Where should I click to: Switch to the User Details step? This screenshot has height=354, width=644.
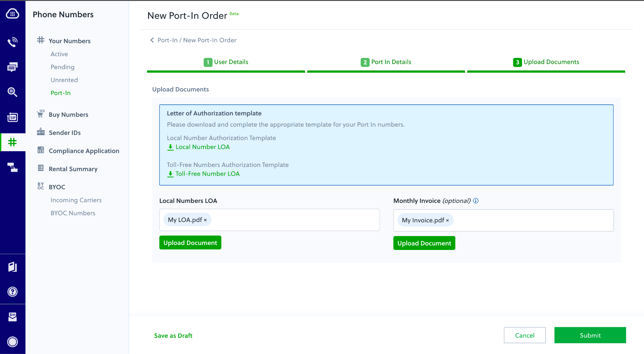click(x=226, y=62)
